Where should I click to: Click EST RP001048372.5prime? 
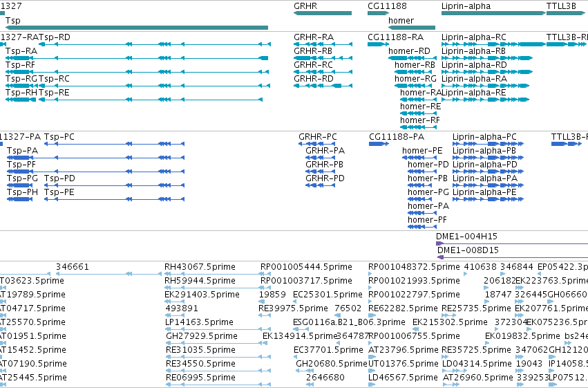click(x=414, y=267)
